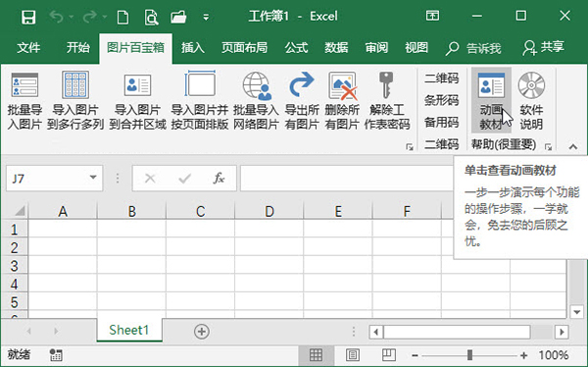Image resolution: width=588 pixels, height=367 pixels.
Task: Open the 数据 ribbon tab
Action: (336, 48)
